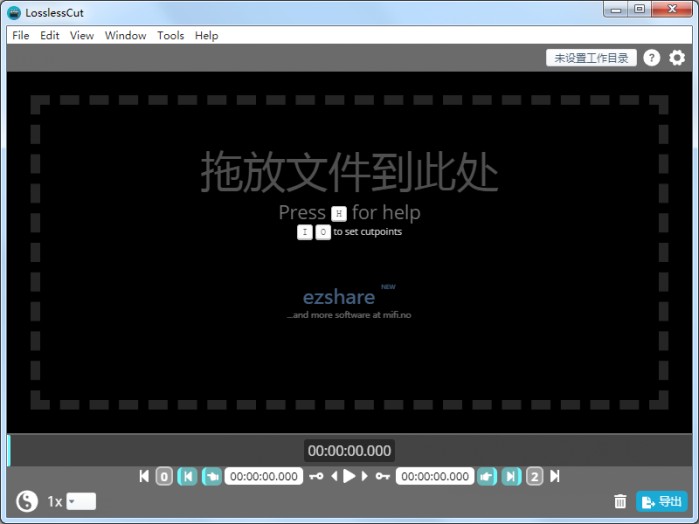Image resolution: width=699 pixels, height=524 pixels.
Task: Click the working directory not set button
Action: coord(591,58)
